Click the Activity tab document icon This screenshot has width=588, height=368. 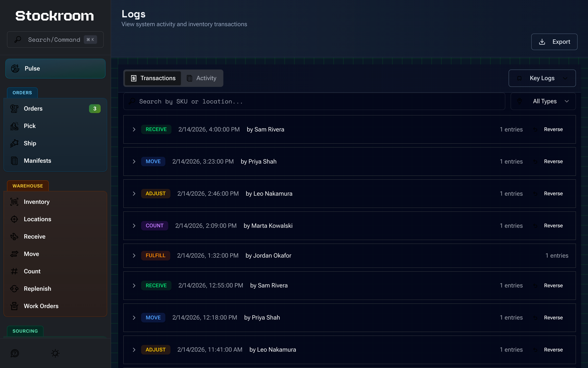[x=189, y=78]
